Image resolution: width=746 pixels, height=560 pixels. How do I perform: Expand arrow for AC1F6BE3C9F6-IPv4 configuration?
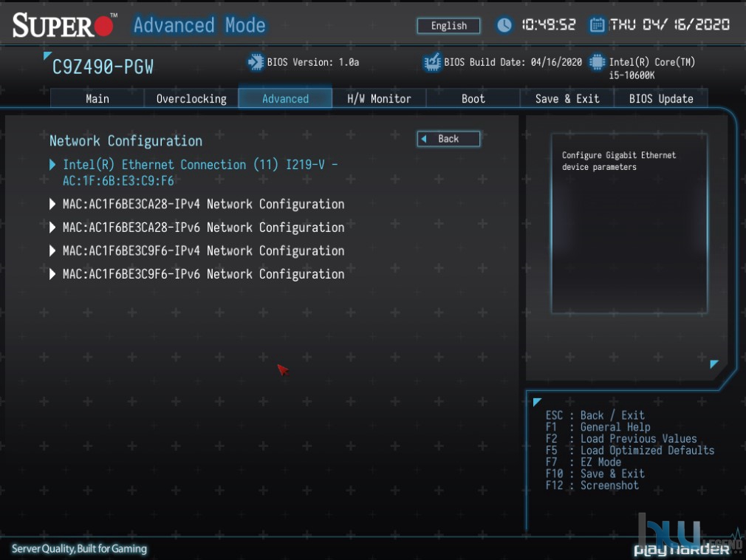tap(52, 250)
